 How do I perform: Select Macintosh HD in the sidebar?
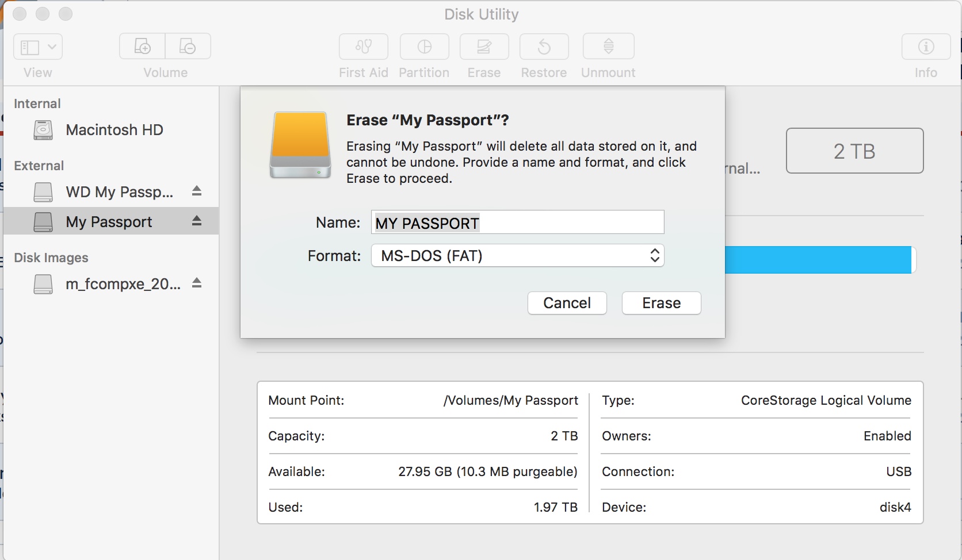(111, 130)
